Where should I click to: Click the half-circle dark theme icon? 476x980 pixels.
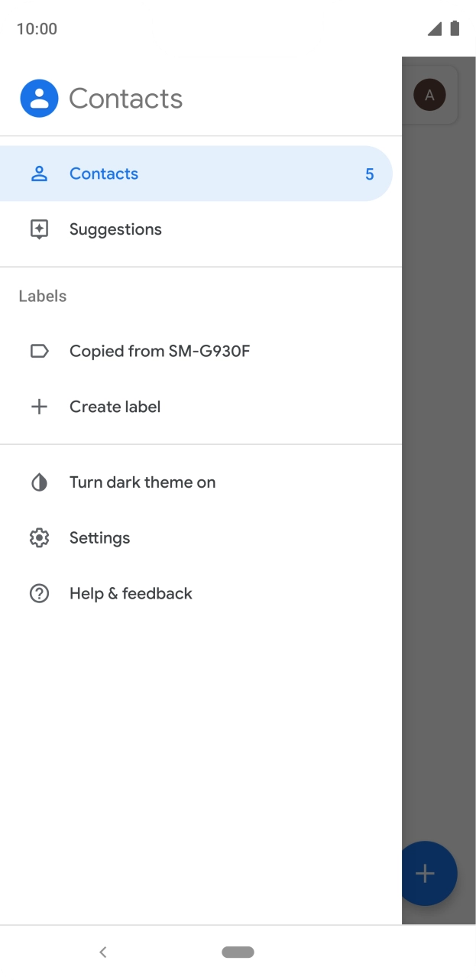point(39,482)
